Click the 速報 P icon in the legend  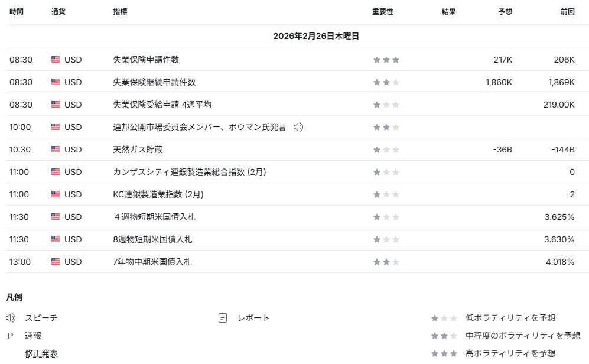click(x=10, y=336)
